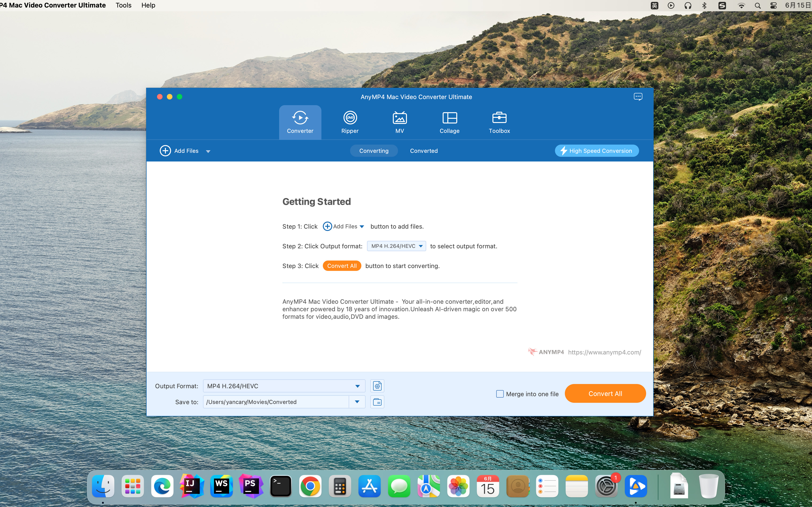812x507 pixels.
Task: Click the screenshot/camera icon next to Output Format
Action: coord(377,385)
